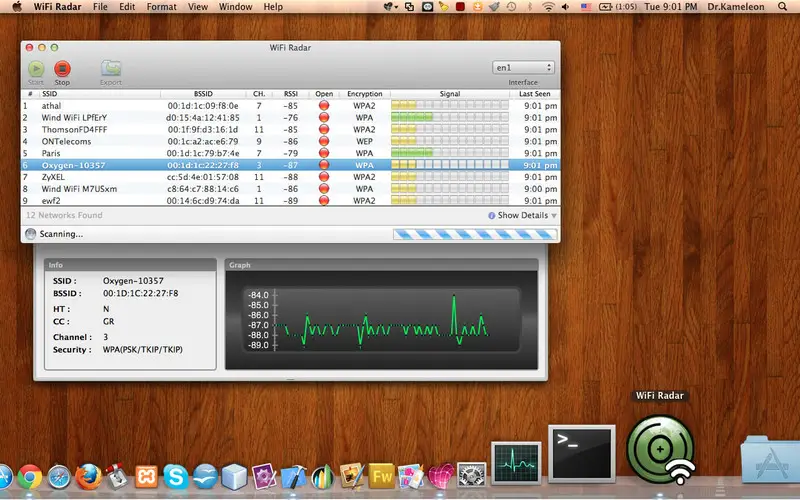Select the ONTelecoms network row

[290, 141]
